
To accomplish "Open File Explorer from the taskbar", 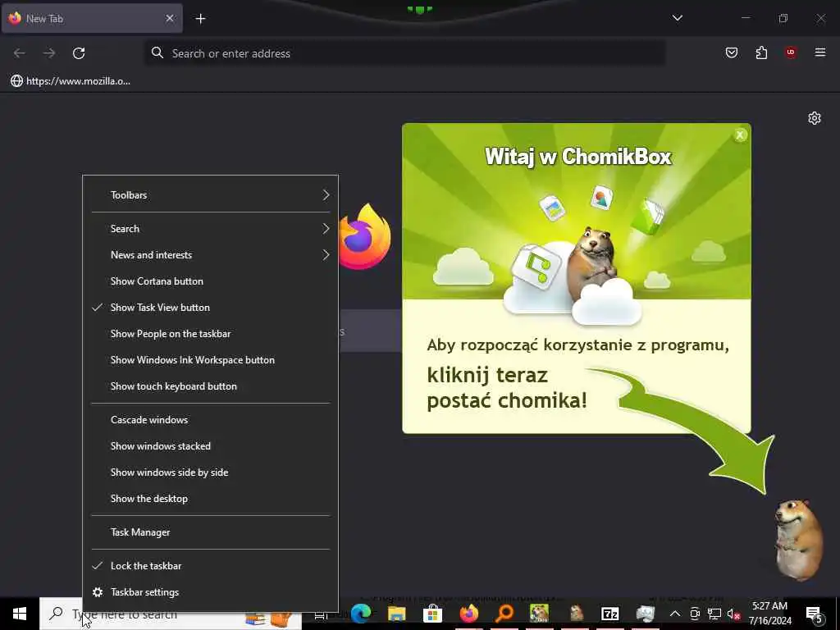I will pos(397,614).
